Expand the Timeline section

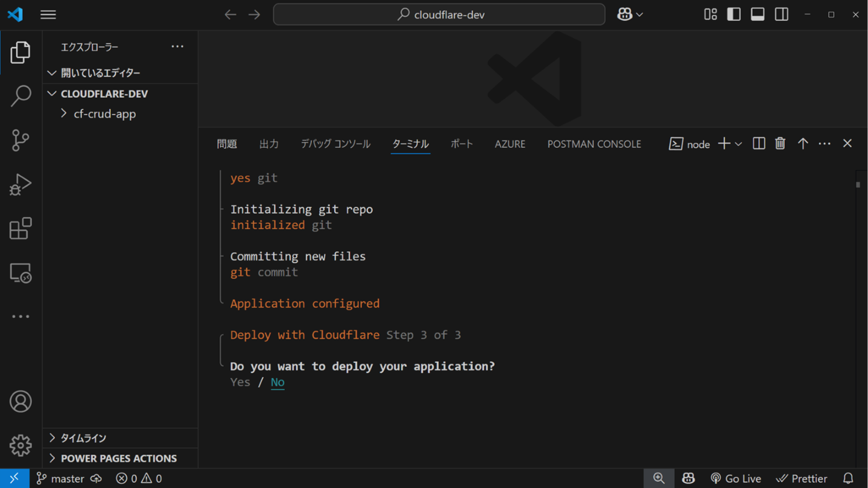tap(120, 438)
